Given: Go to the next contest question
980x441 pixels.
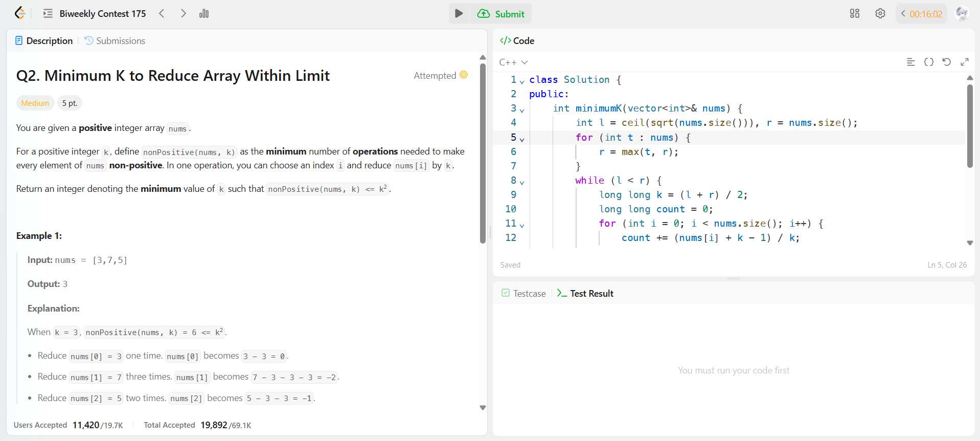Looking at the screenshot, I should tap(183, 14).
